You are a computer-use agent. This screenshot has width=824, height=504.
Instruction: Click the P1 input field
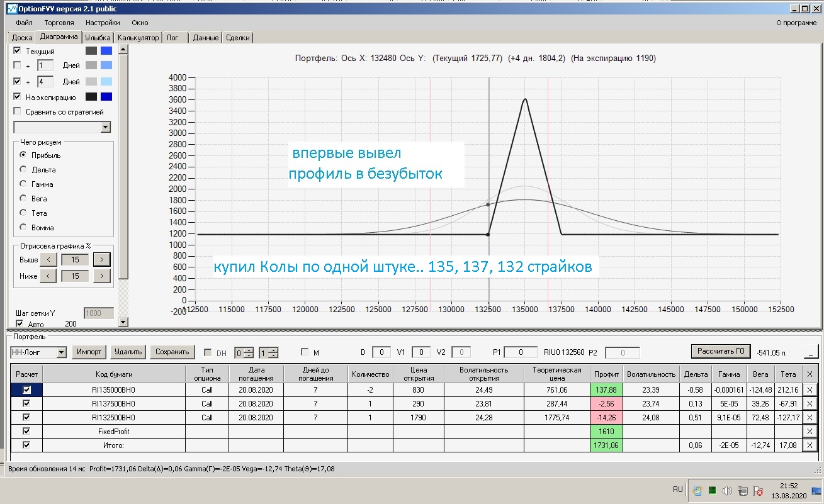click(520, 352)
